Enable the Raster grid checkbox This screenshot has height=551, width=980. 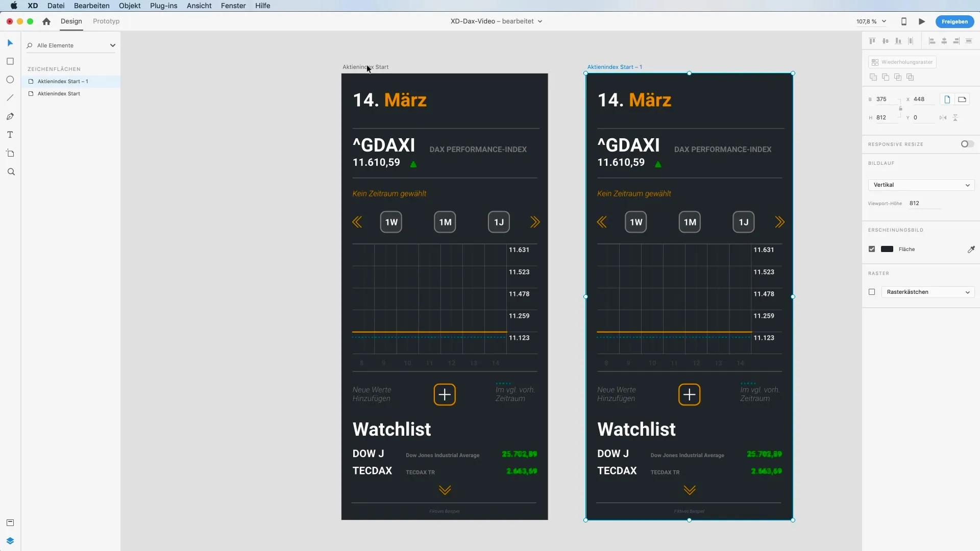pos(872,292)
